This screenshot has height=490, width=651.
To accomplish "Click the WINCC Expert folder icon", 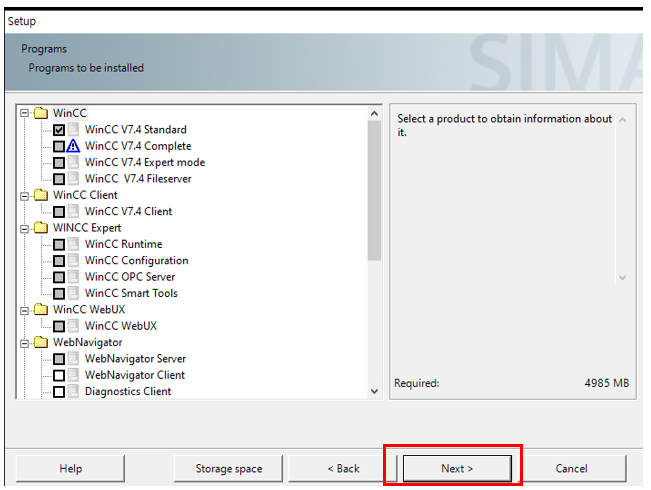I will point(41,228).
